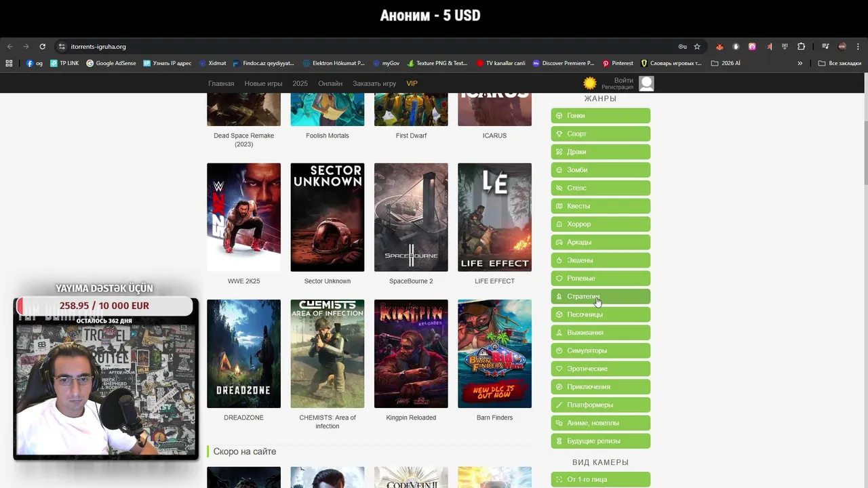The width and height of the screenshot is (868, 488).
Task: Open the VIP menu item
Action: tap(412, 83)
